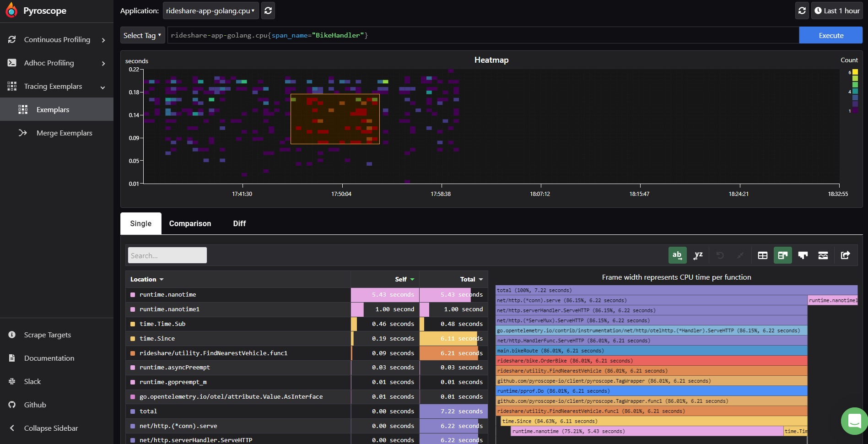Toggle head-first name truncation (ab)

[x=677, y=255]
